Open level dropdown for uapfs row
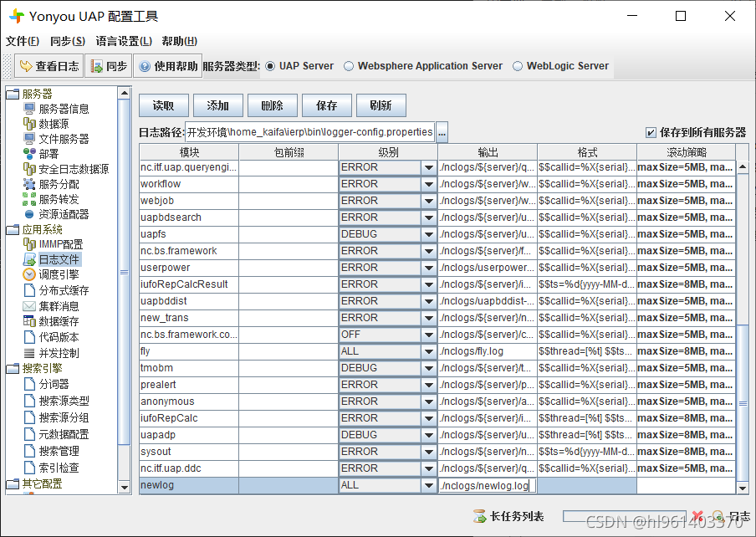 coord(428,234)
